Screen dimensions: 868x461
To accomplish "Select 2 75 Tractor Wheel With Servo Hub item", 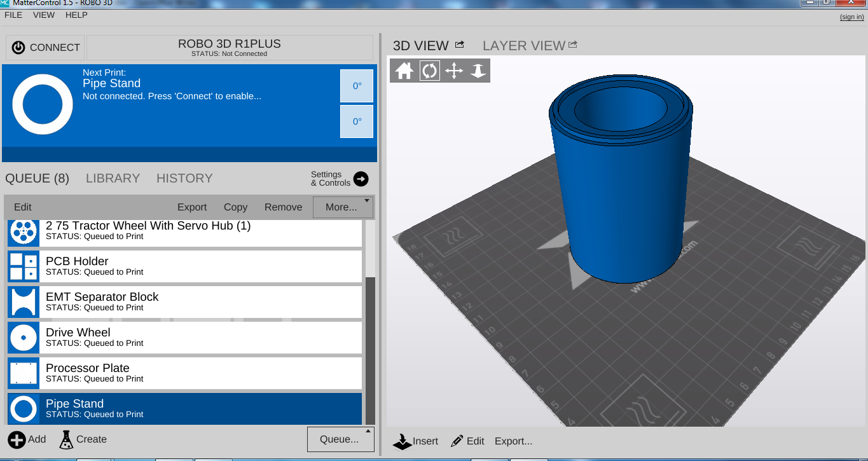I will [185, 233].
